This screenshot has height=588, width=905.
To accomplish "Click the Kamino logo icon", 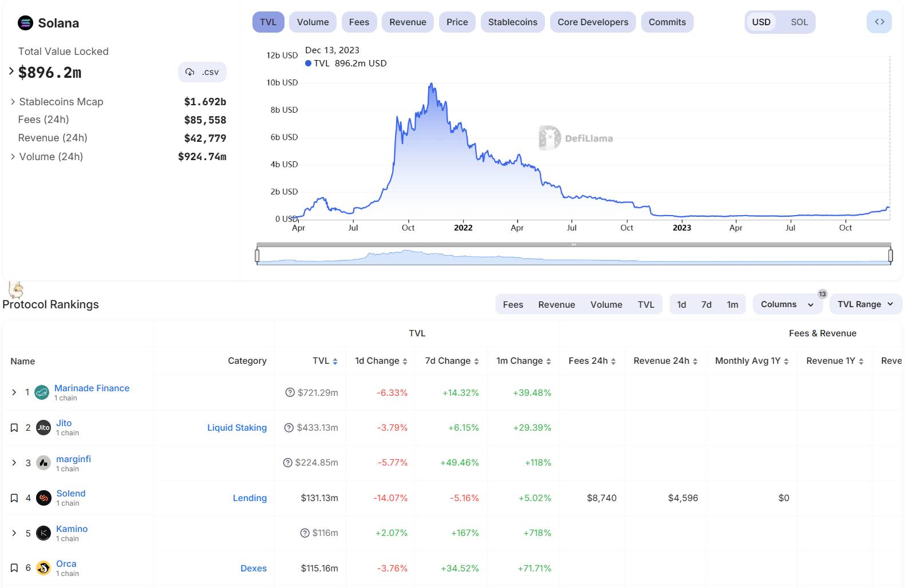I will click(x=44, y=533).
